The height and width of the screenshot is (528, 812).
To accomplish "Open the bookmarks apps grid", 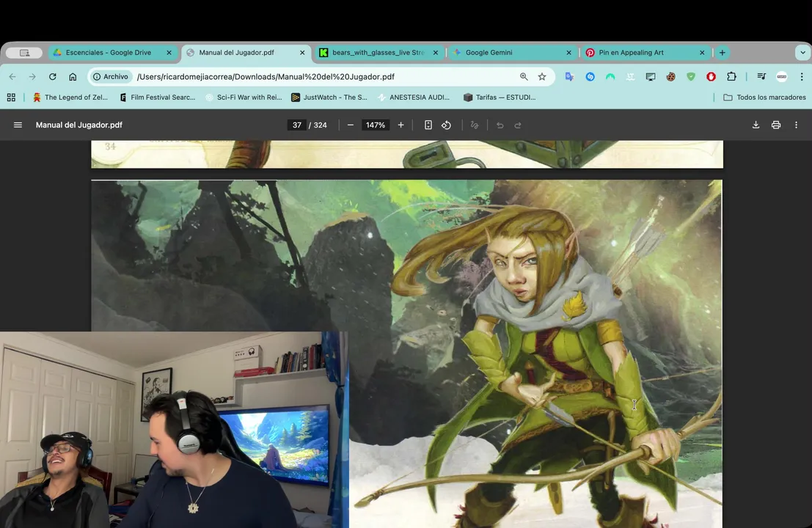I will (x=11, y=98).
